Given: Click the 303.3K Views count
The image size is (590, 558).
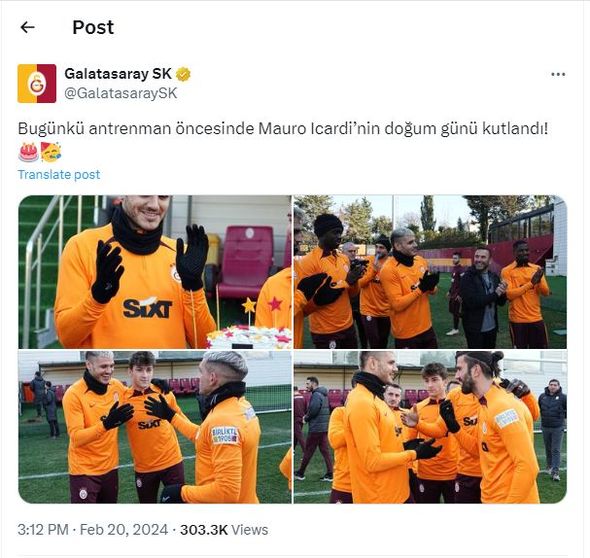Looking at the screenshot, I should point(224,530).
